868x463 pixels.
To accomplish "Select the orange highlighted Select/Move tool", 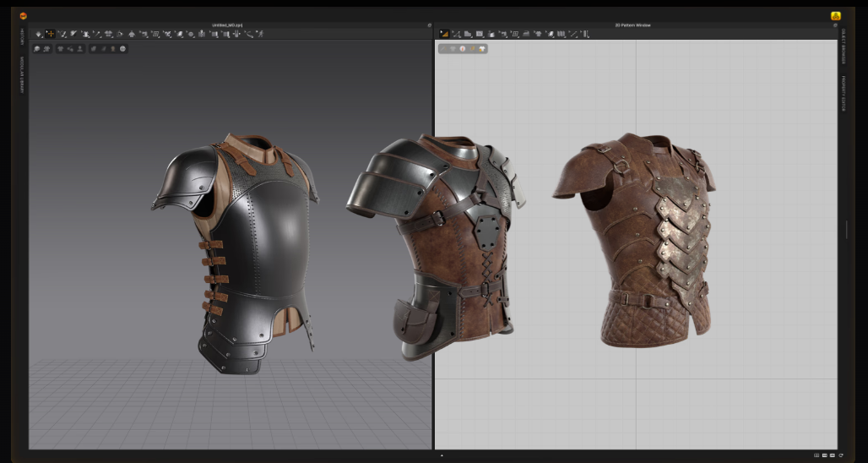I will coord(50,34).
